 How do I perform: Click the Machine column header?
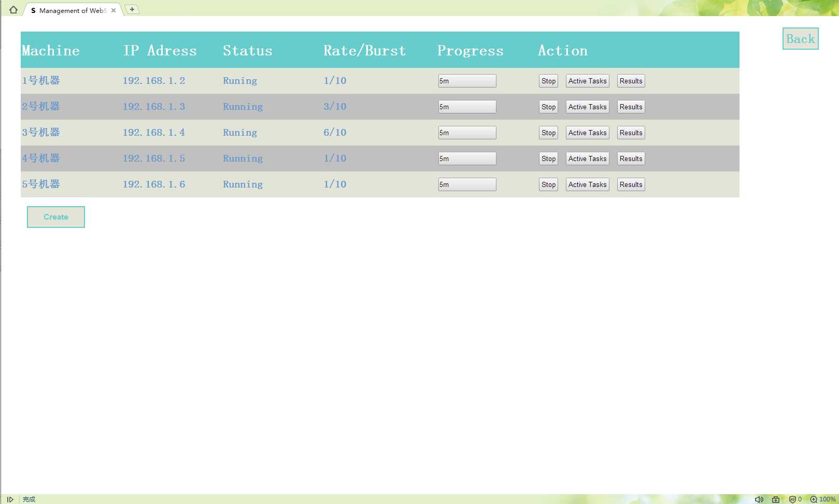[x=51, y=51]
